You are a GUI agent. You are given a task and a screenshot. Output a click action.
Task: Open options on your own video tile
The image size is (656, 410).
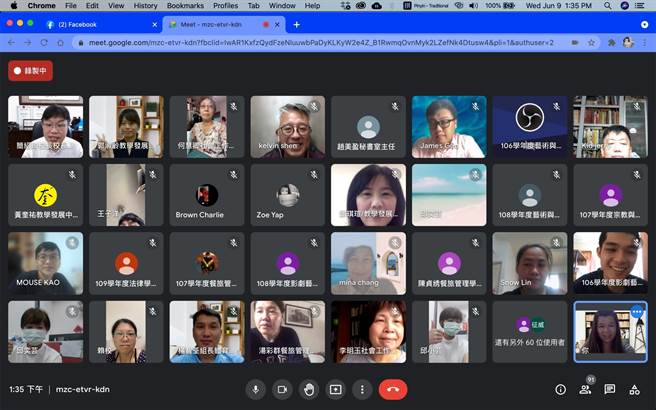637,312
